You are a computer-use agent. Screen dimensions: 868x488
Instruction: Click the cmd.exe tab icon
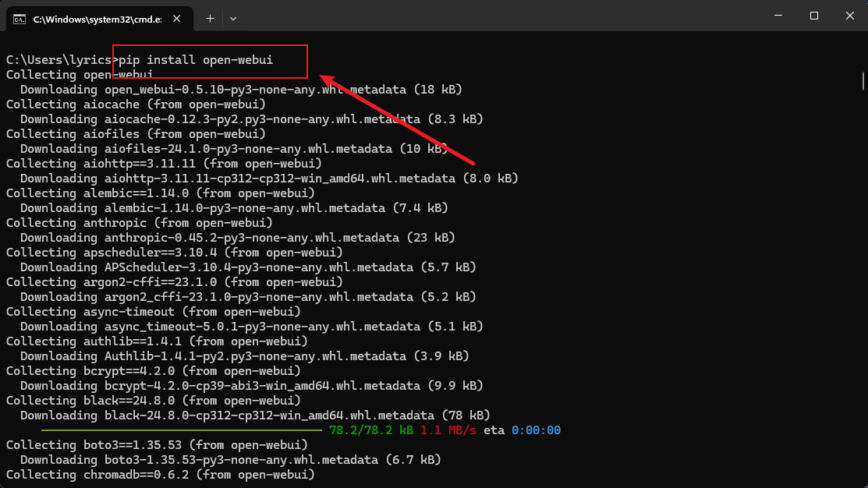click(19, 19)
